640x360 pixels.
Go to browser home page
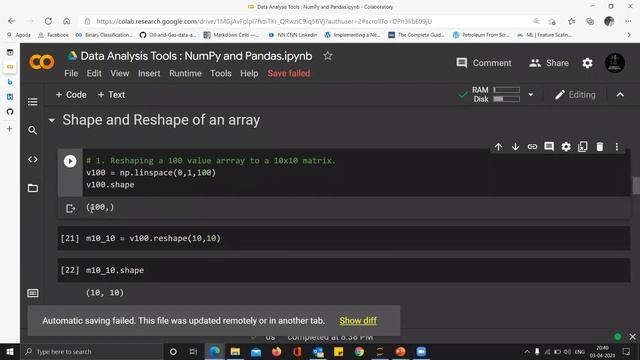coord(67,21)
